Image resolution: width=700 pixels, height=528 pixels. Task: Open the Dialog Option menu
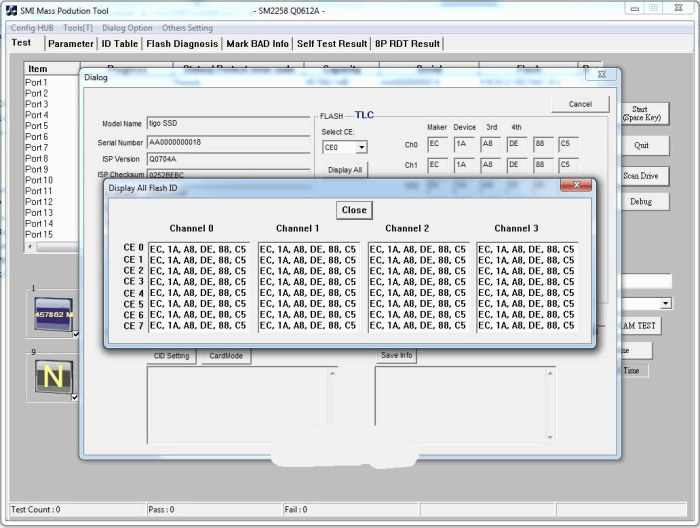click(x=127, y=28)
